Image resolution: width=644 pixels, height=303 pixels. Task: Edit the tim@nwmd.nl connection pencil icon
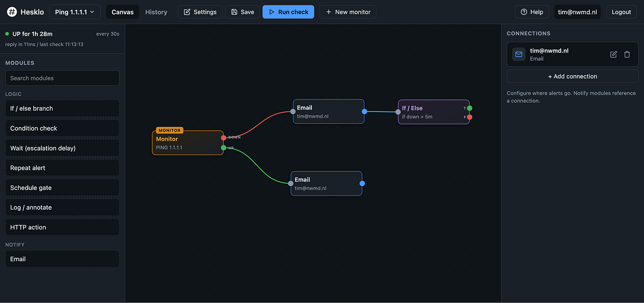(614, 55)
